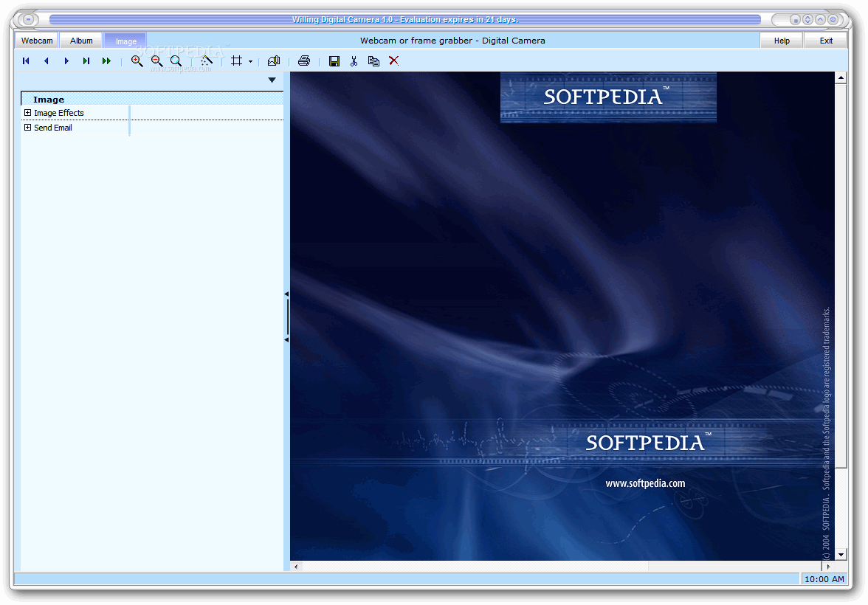Select the Image Effects row label
This screenshot has width=868, height=605.
pos(59,113)
